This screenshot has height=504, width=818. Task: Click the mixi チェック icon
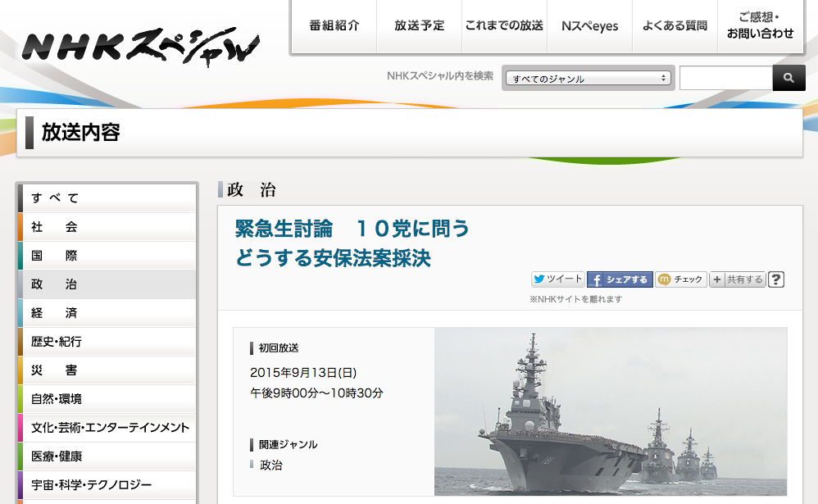tap(663, 279)
